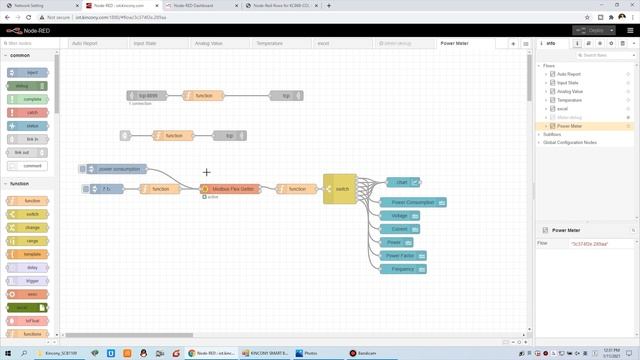Open the sidebar configuration nodes gear icon
Screen dimensions: 640x360
point(611,43)
